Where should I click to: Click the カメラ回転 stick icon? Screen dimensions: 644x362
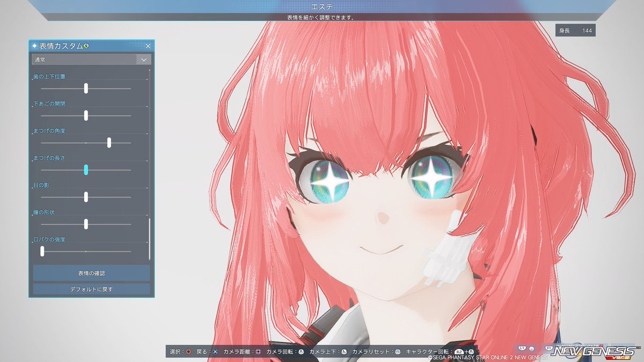pyautogui.click(x=301, y=352)
